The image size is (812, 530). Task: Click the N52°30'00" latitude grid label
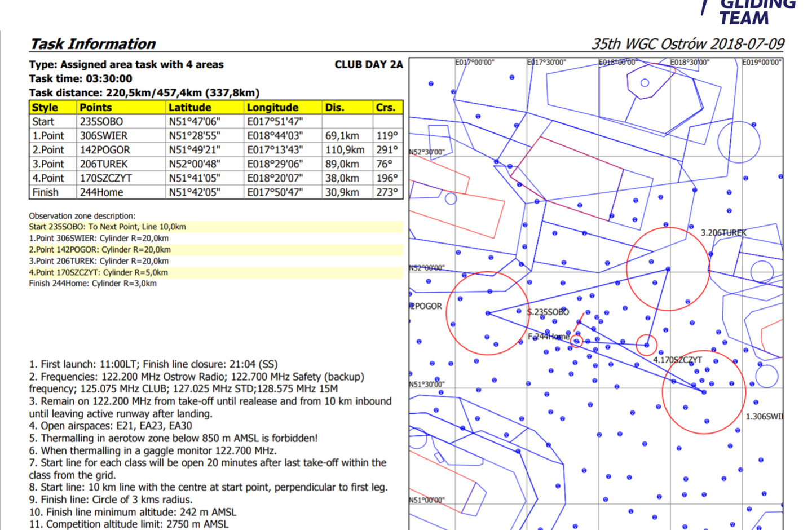[x=427, y=152]
